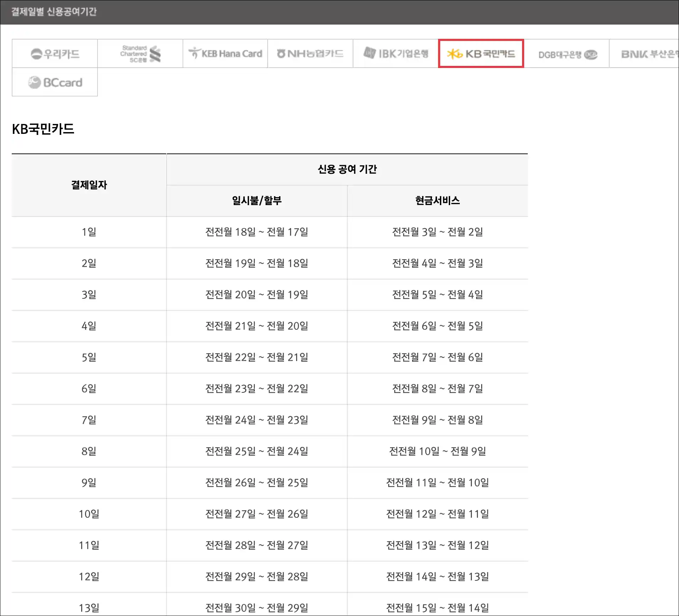
Task: Switch to the BNK부산은행 tab
Action: pos(644,53)
